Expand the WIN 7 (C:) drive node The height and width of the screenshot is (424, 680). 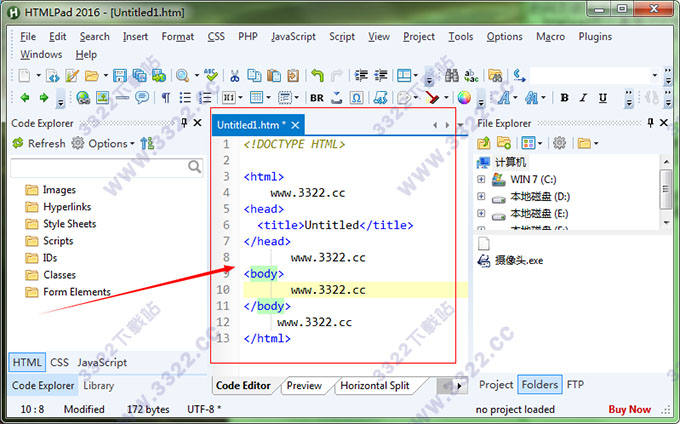pyautogui.click(x=481, y=179)
